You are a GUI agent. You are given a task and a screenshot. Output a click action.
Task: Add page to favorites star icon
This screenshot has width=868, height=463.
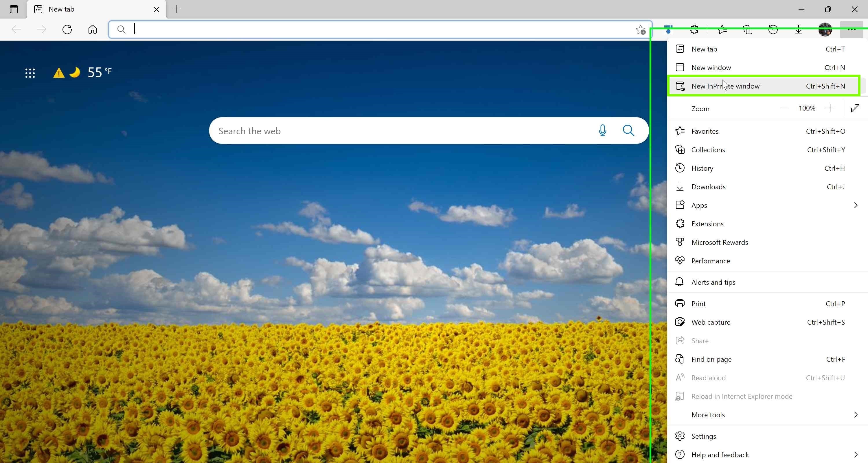coord(641,30)
